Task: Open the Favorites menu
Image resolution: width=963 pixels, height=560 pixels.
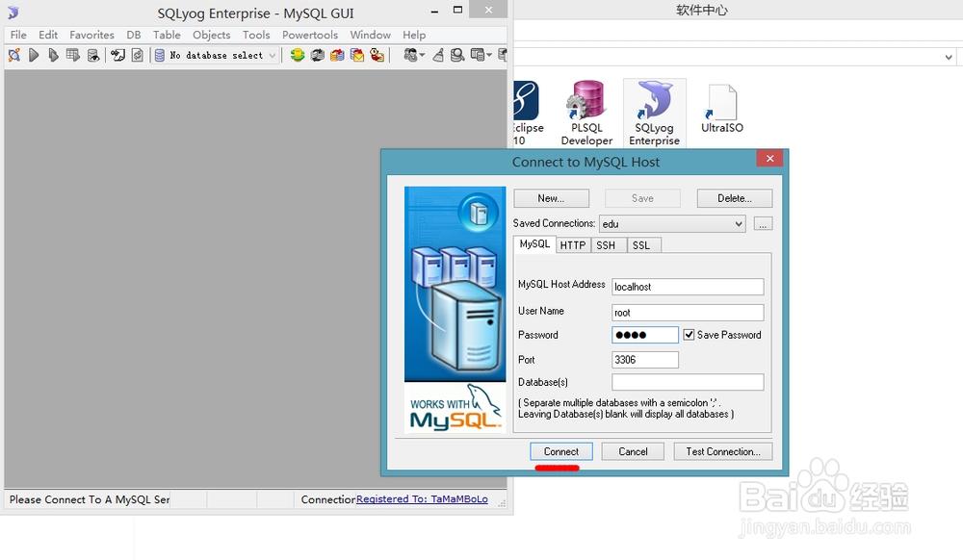Action: click(x=91, y=35)
